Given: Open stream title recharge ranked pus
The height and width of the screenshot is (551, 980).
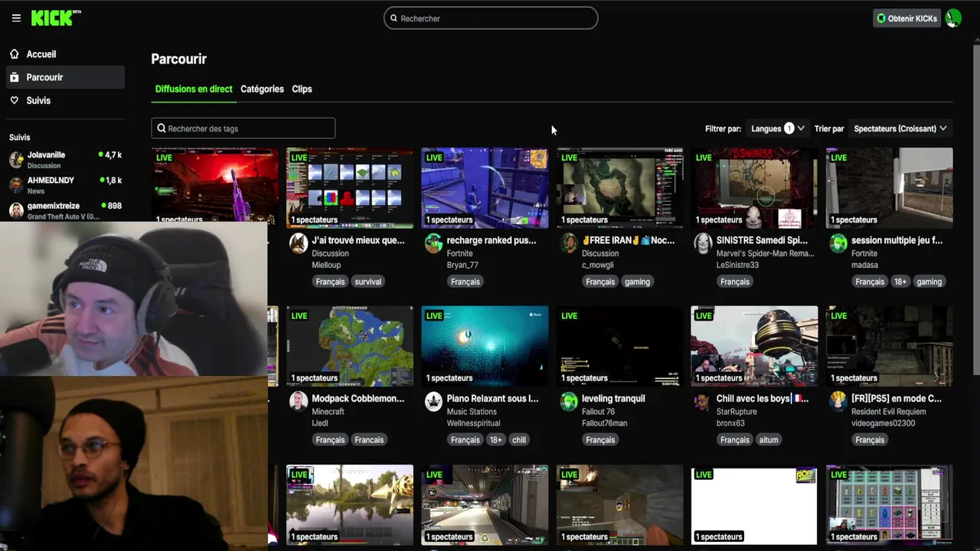Looking at the screenshot, I should click(492, 240).
